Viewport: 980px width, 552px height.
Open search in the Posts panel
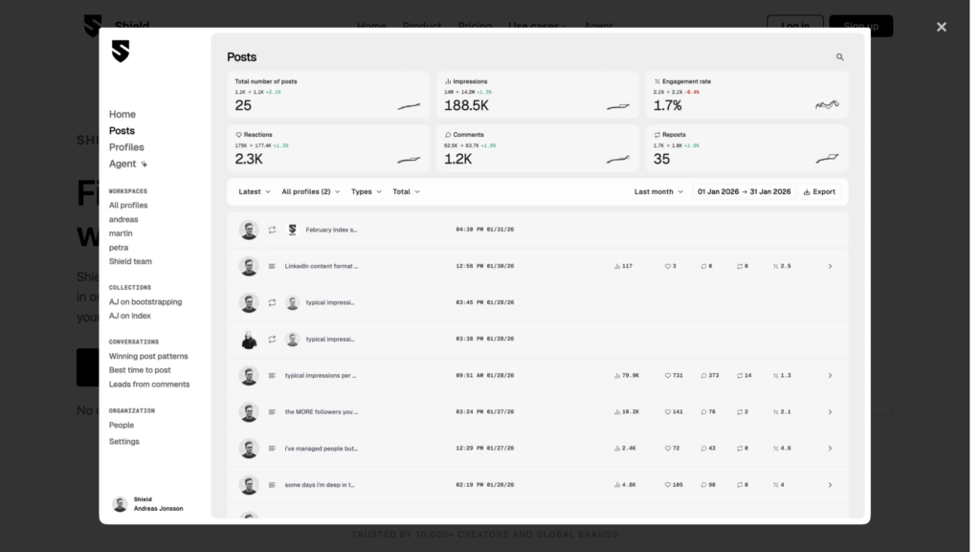click(839, 56)
